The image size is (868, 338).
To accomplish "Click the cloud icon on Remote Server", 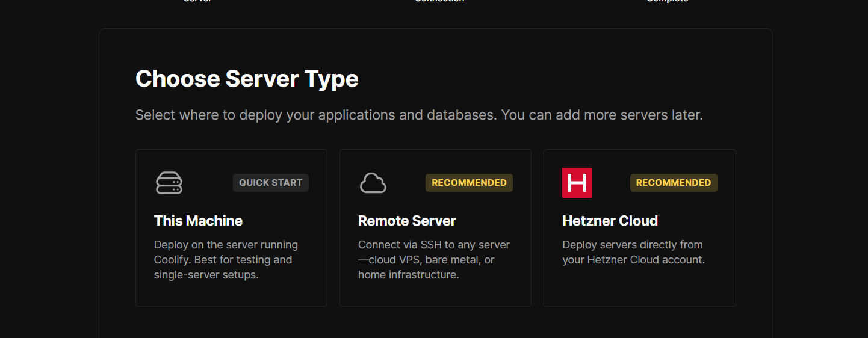I will tap(373, 183).
